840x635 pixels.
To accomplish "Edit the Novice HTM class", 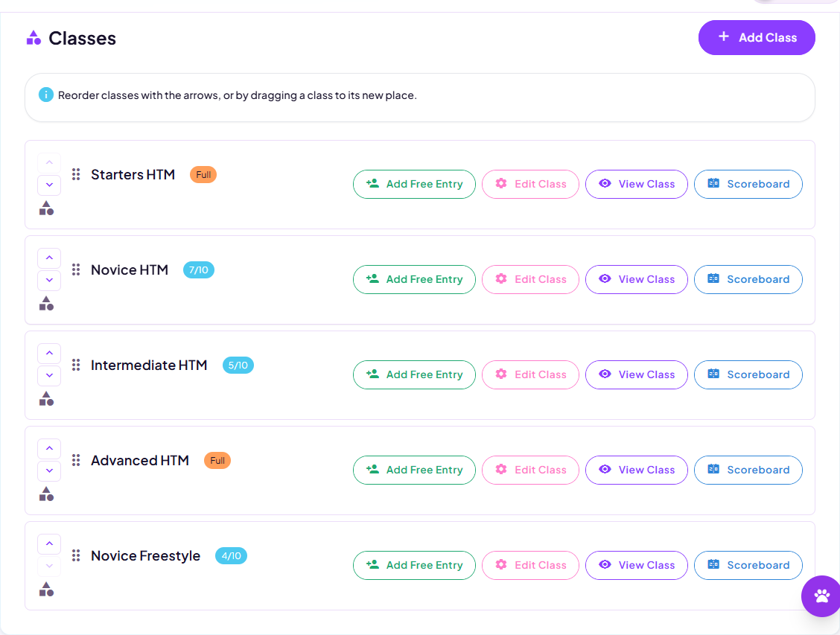I will point(530,279).
